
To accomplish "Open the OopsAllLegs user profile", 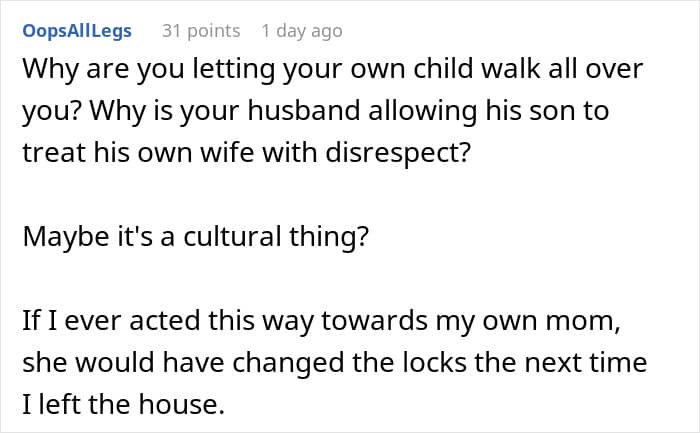I will click(75, 31).
